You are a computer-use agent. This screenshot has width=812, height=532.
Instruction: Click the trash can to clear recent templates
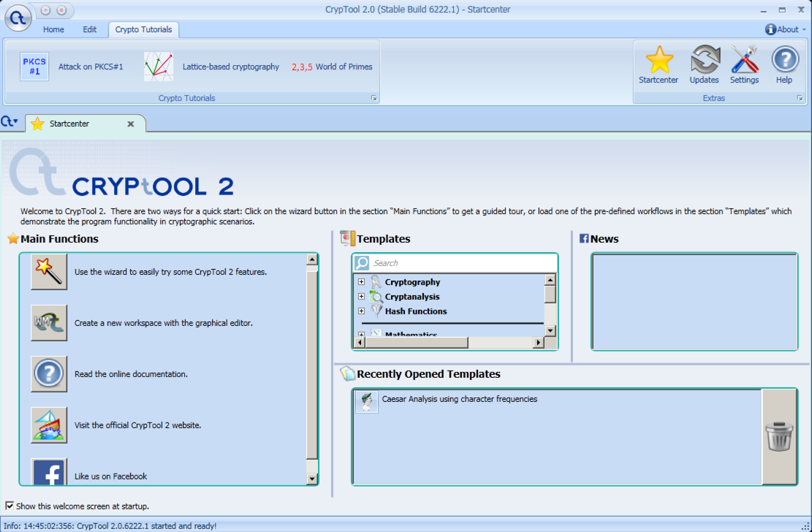(x=779, y=437)
